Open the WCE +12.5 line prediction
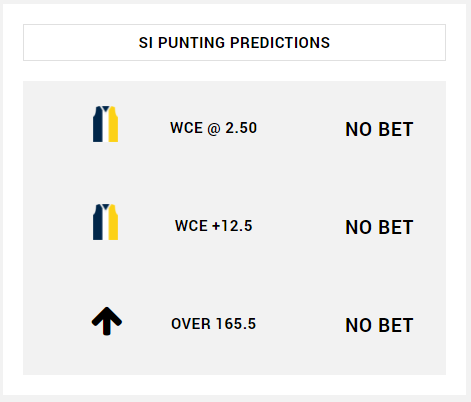 (214, 226)
